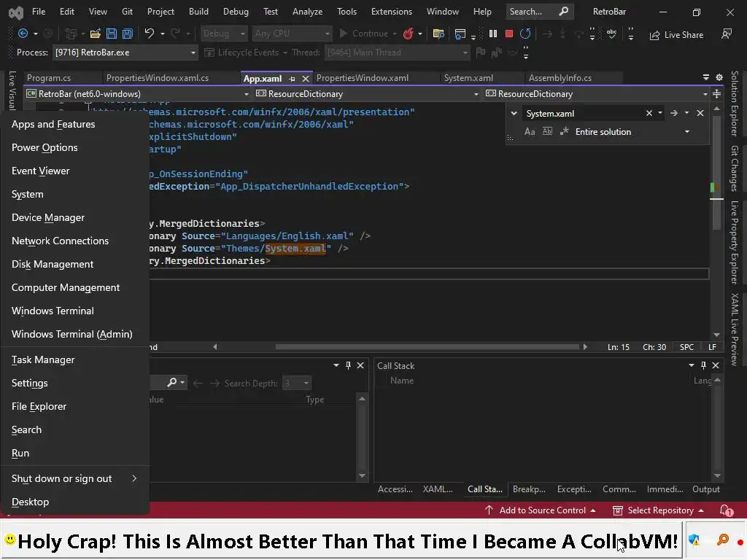Open the notifications bell in the status bar
The width and height of the screenshot is (747, 560).
726,510
